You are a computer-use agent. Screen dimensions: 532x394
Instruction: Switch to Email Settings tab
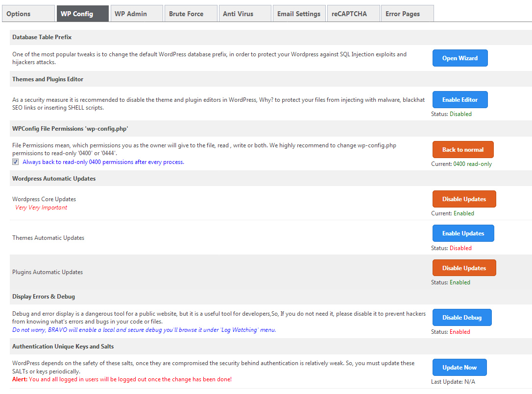[x=299, y=14]
